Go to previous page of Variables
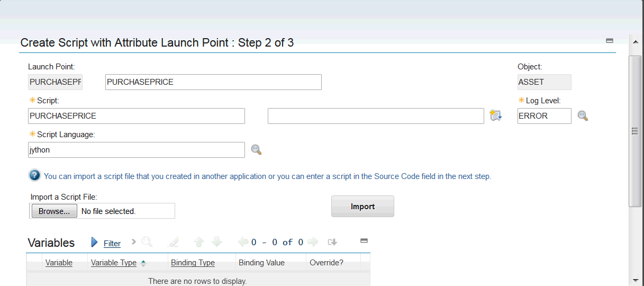This screenshot has width=644, height=286. [x=243, y=243]
